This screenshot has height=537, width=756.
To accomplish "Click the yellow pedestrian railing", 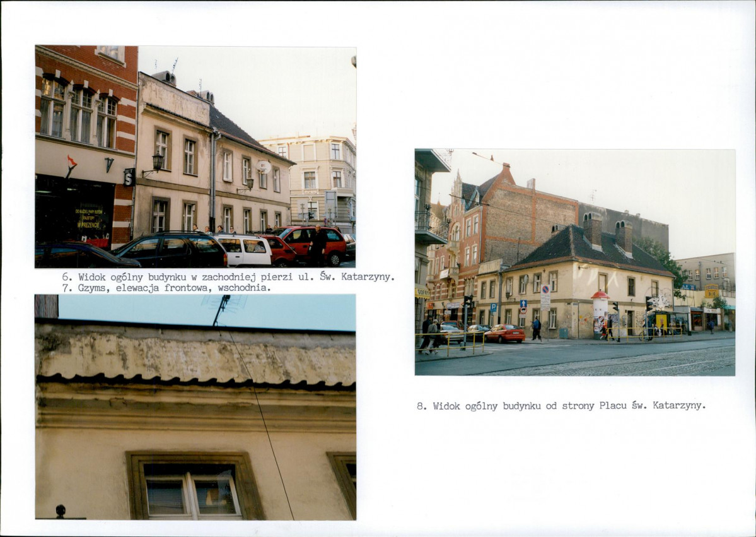I will [451, 341].
